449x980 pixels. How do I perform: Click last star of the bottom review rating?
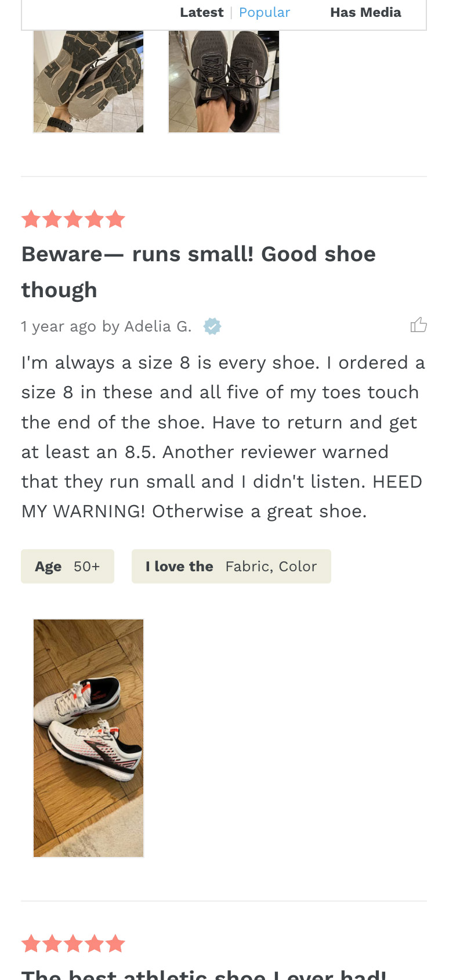[x=115, y=944]
